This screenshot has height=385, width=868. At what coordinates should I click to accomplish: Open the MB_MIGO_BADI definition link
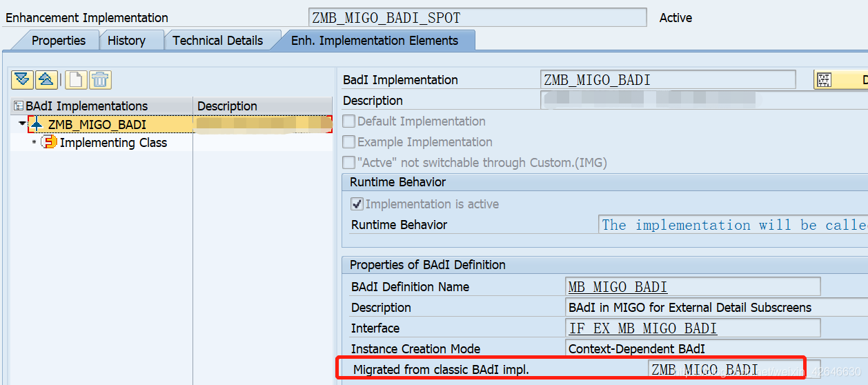tap(618, 287)
